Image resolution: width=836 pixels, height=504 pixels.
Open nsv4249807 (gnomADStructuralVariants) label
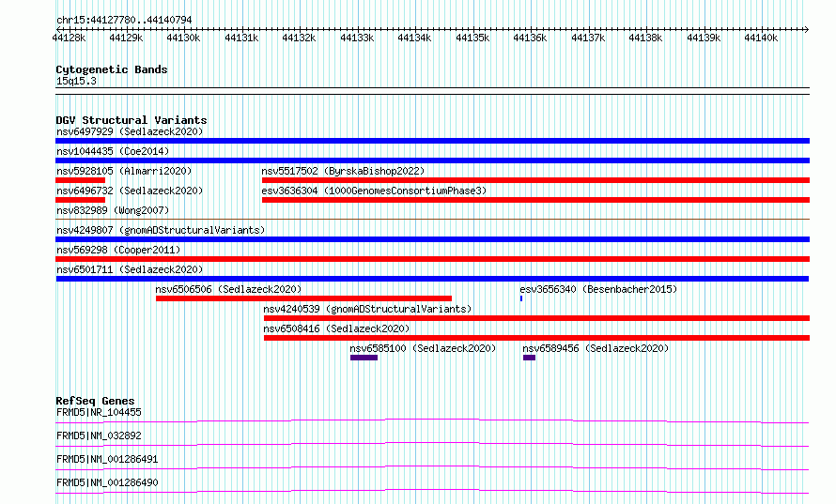(x=161, y=230)
